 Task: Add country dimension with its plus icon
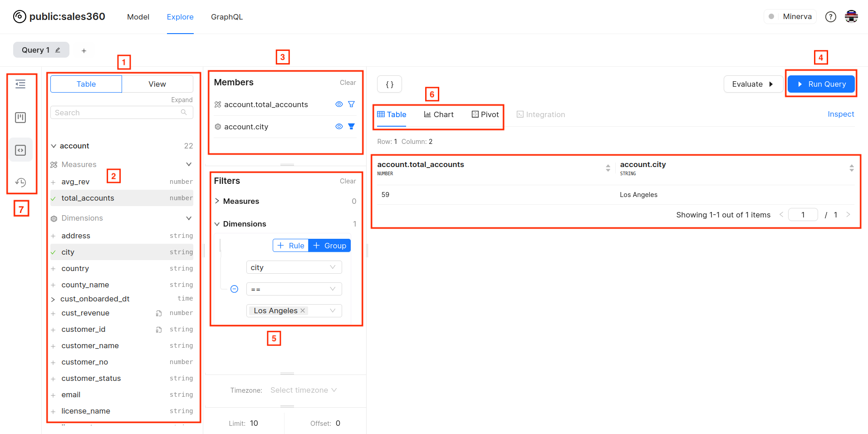53,269
